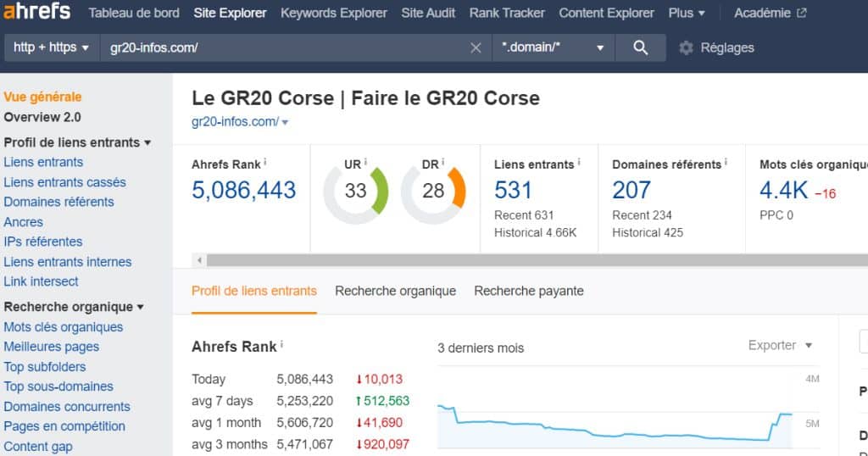Expand the Plus menu
This screenshot has height=456, width=868.
pyautogui.click(x=687, y=13)
